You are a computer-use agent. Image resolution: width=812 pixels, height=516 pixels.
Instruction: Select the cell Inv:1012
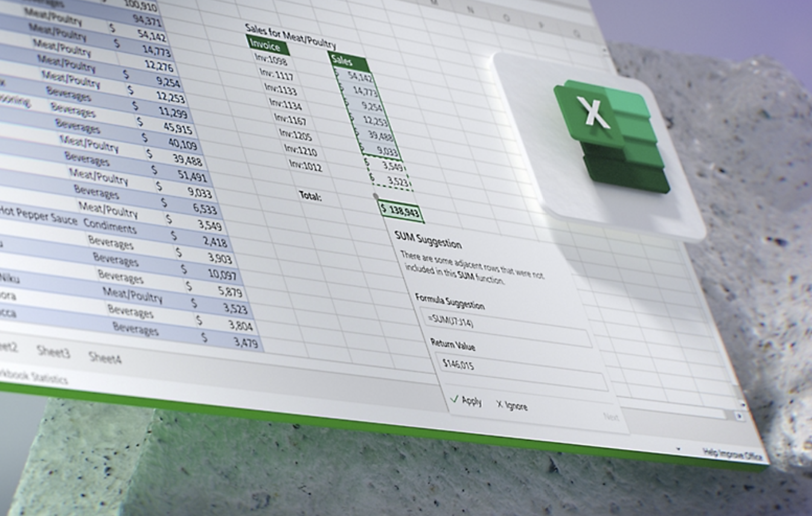click(x=305, y=164)
